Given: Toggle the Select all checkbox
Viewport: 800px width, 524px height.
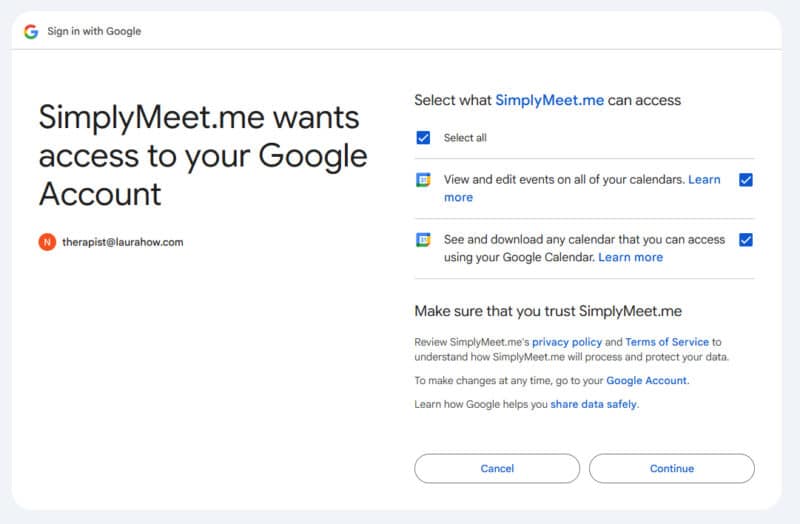Looking at the screenshot, I should pos(423,138).
